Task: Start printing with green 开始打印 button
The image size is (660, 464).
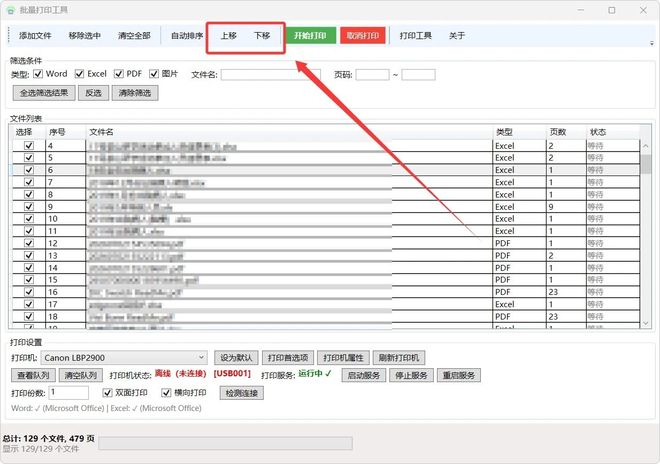Action: pyautogui.click(x=310, y=36)
